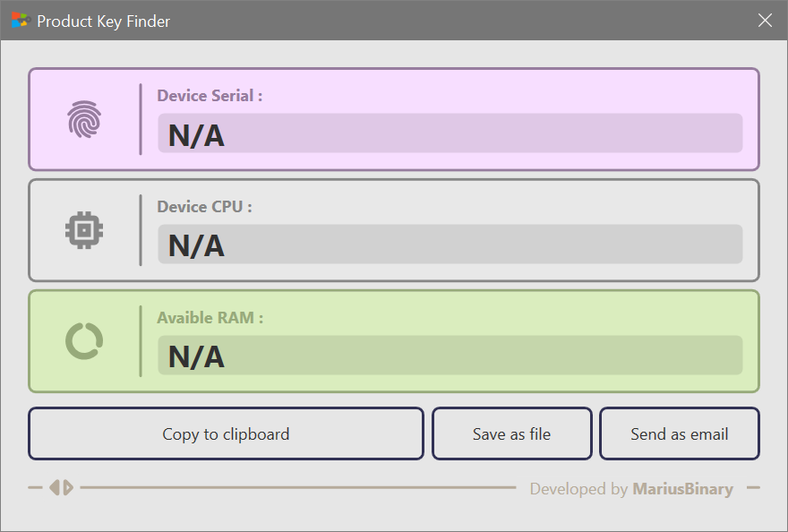
Task: Click the Product Key Finder app logo
Action: click(20, 21)
